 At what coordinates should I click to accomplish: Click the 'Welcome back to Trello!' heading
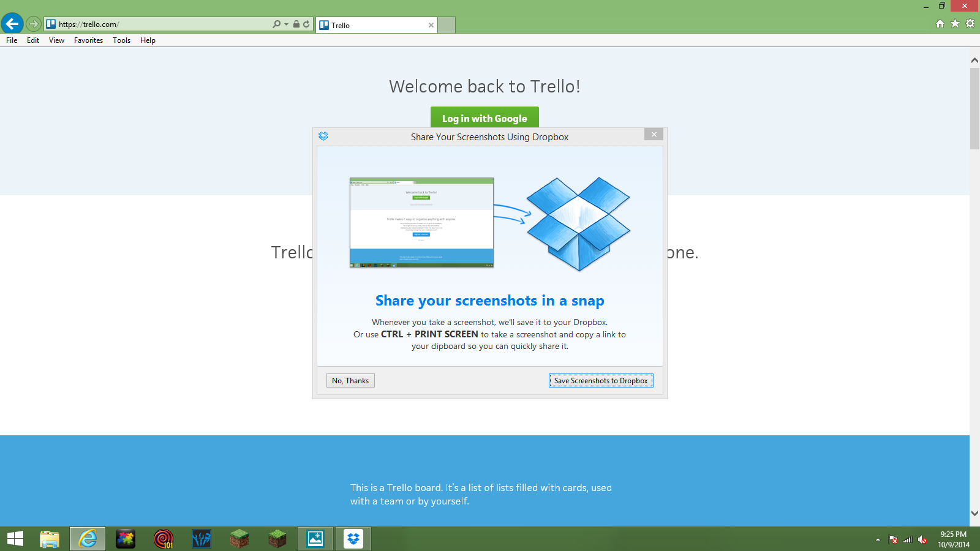click(x=484, y=86)
